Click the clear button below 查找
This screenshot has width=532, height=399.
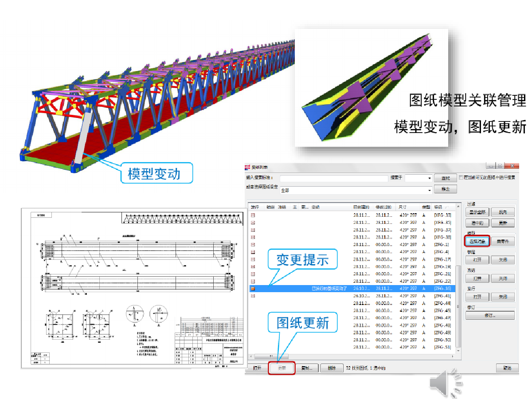445,189
